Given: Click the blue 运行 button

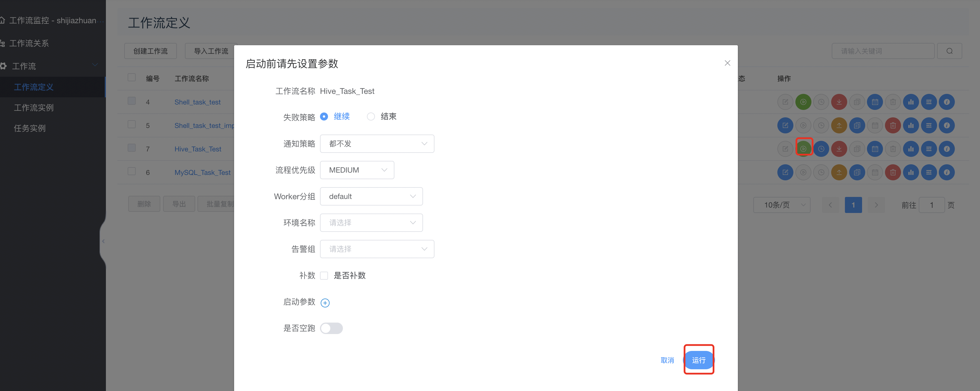Looking at the screenshot, I should pos(698,360).
